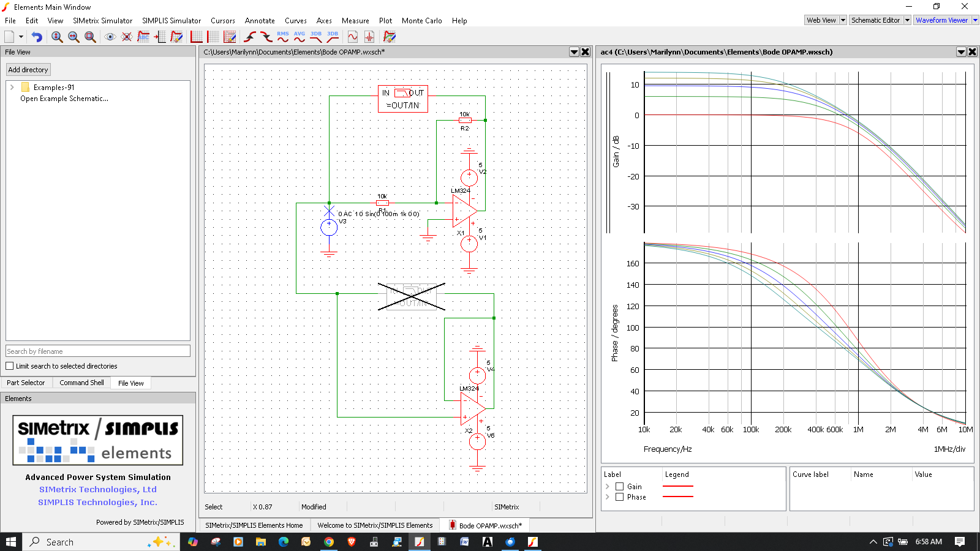The width and height of the screenshot is (980, 551).
Task: Click the sine wave page icon
Action: pyautogui.click(x=353, y=37)
